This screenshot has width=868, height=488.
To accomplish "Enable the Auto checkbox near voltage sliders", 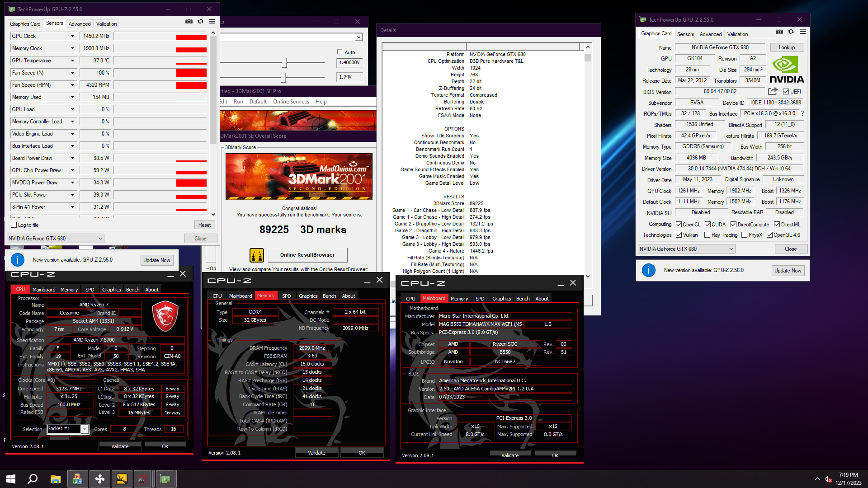I will [x=340, y=52].
